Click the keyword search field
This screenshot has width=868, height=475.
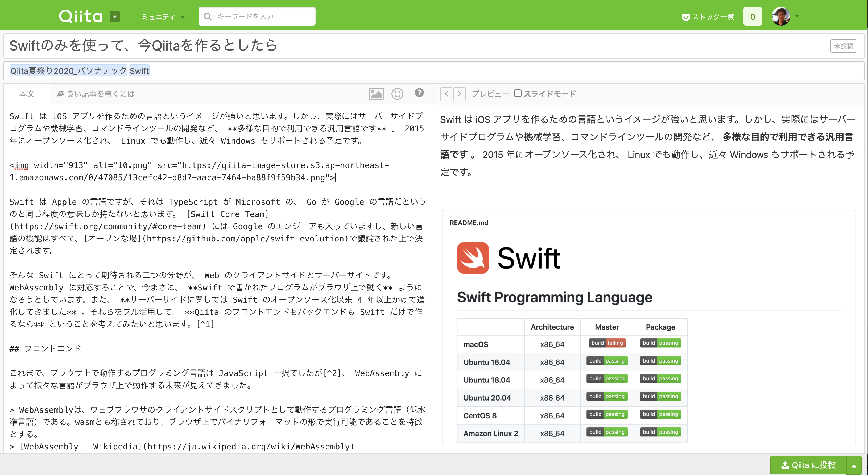pos(257,16)
